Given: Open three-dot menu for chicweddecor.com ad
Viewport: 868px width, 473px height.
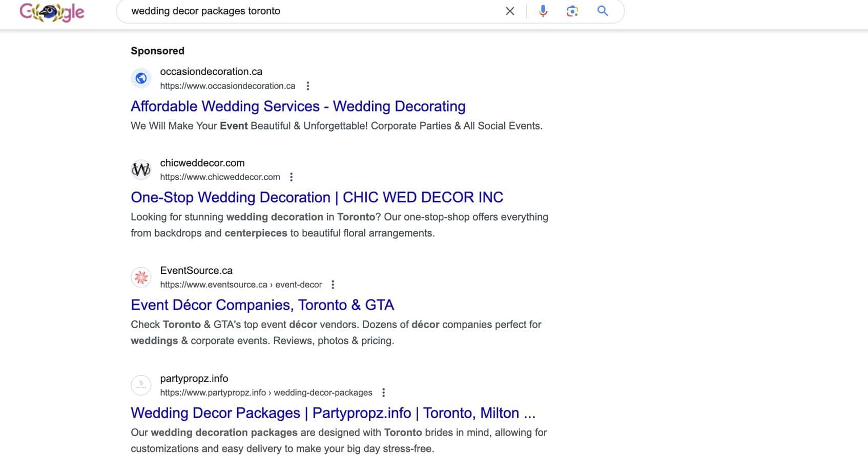Looking at the screenshot, I should click(x=292, y=177).
